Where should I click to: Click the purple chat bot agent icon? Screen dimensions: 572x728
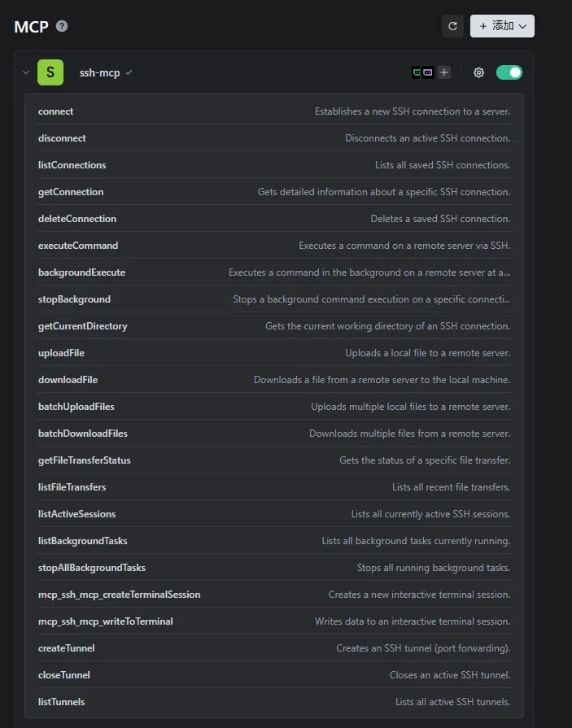pyautogui.click(x=428, y=72)
